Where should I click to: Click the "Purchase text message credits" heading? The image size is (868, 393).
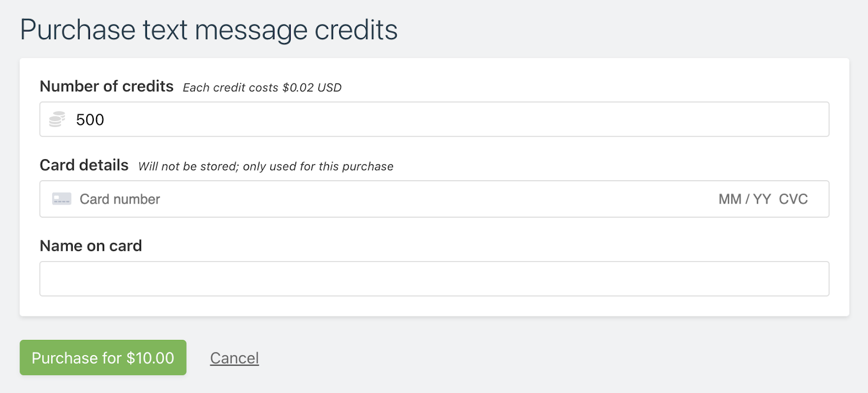pos(209,30)
